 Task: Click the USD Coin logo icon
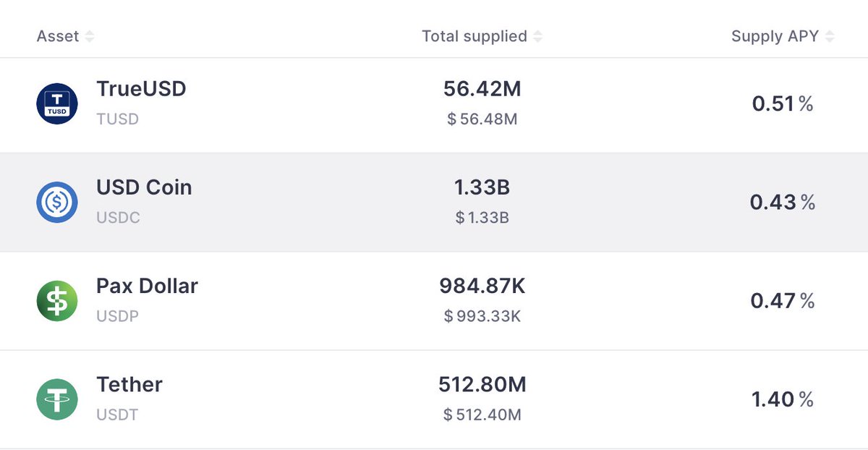coord(57,202)
